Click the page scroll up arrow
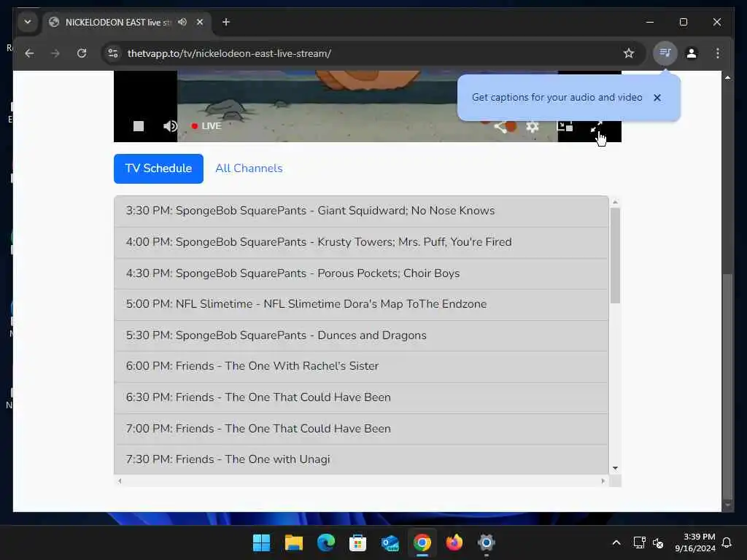Screen dimensions: 747x560 click(727, 77)
